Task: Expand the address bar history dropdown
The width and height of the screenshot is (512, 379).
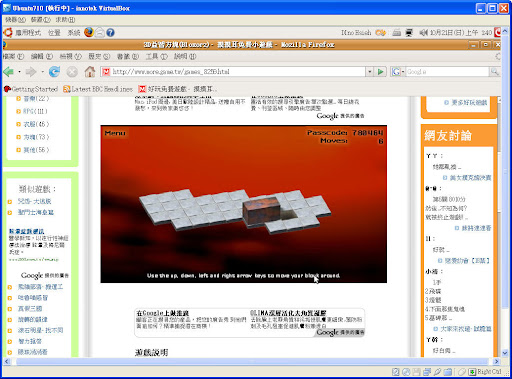Action: pyautogui.click(x=369, y=71)
